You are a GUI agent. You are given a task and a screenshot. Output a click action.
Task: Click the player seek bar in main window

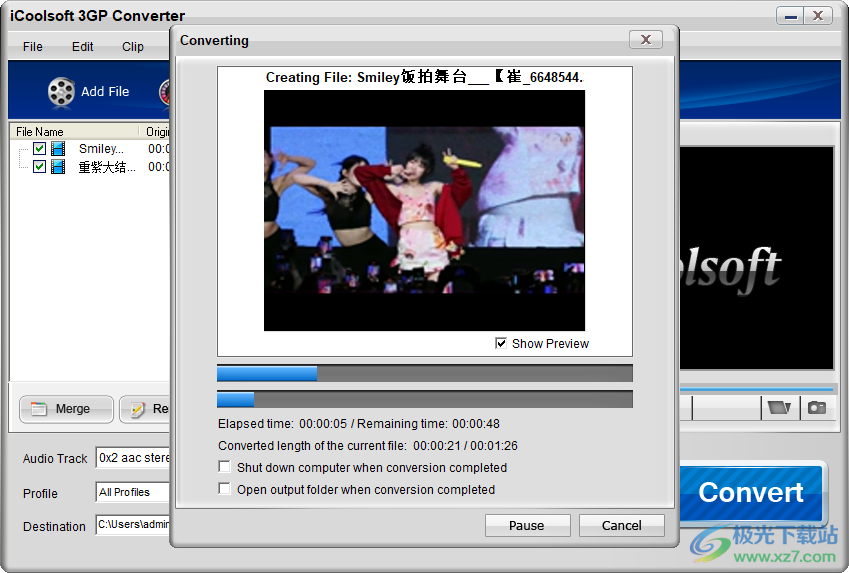click(756, 389)
